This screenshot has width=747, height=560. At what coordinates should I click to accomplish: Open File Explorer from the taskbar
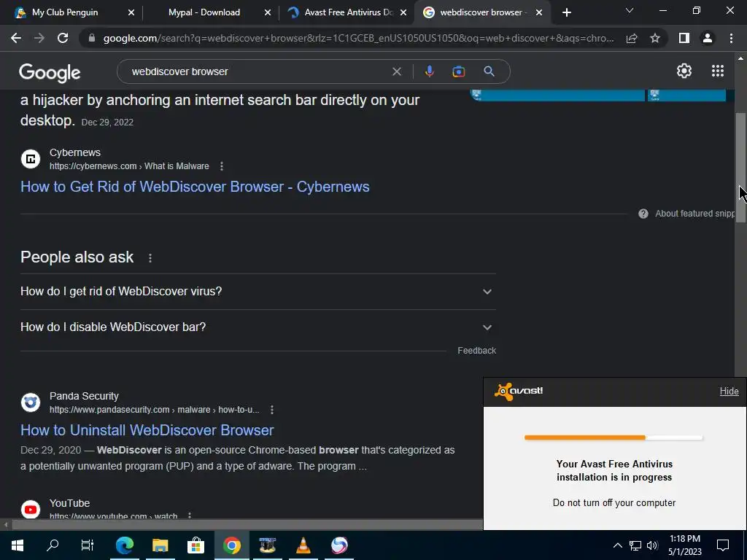pos(160,545)
